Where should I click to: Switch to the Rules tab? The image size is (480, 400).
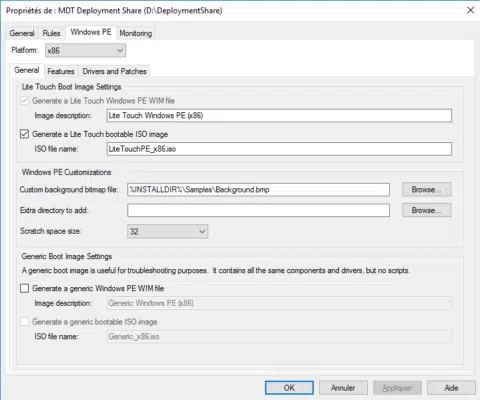pos(51,33)
